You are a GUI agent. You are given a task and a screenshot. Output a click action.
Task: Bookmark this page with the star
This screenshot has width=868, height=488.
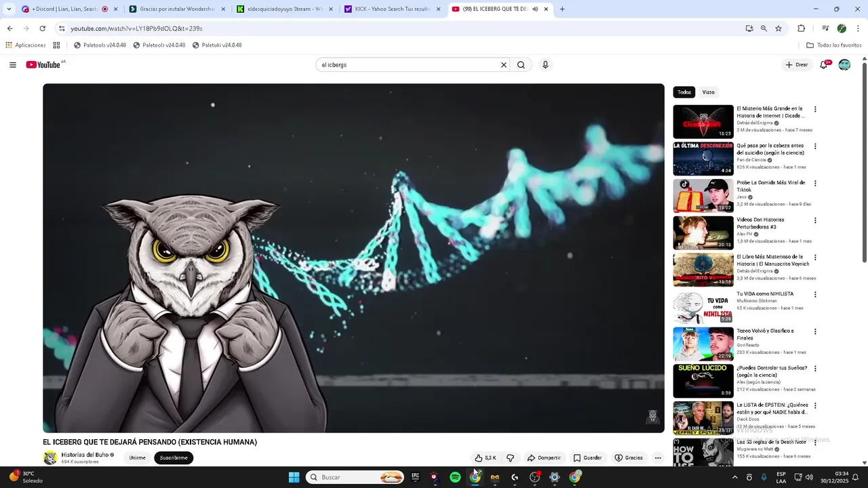pyautogui.click(x=778, y=28)
